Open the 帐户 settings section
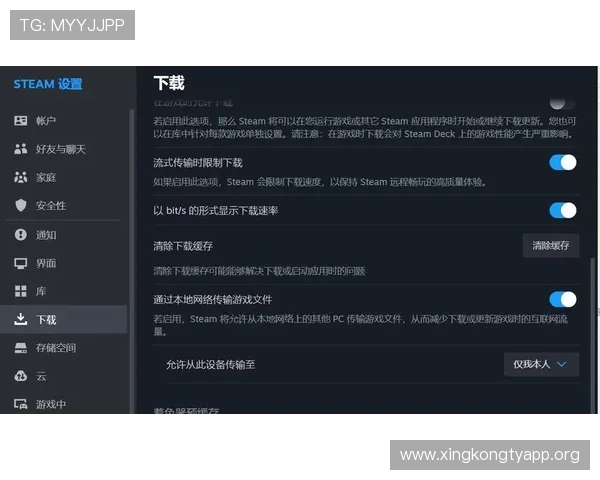Screen dimensions: 600x480 click(x=64, y=121)
